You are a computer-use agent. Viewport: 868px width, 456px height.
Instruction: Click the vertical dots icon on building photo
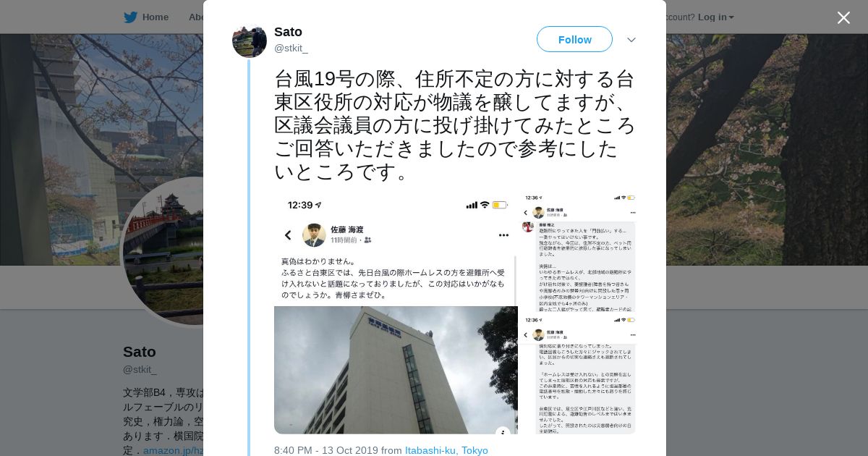503,433
